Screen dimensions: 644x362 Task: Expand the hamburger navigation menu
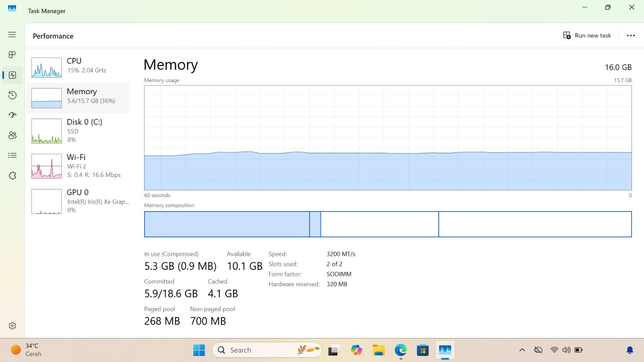click(x=12, y=35)
